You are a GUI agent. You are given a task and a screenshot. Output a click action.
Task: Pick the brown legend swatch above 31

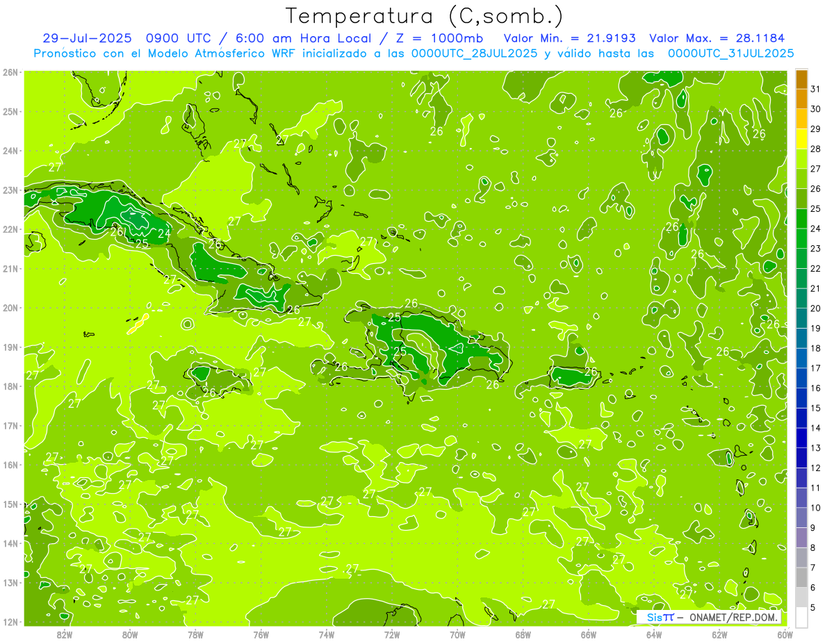(802, 79)
